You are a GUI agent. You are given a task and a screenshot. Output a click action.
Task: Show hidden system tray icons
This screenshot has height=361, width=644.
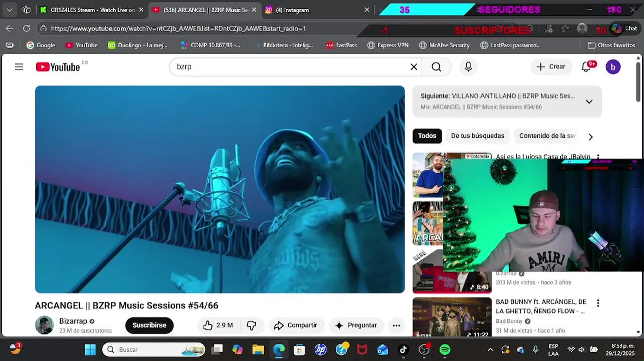[x=490, y=349]
